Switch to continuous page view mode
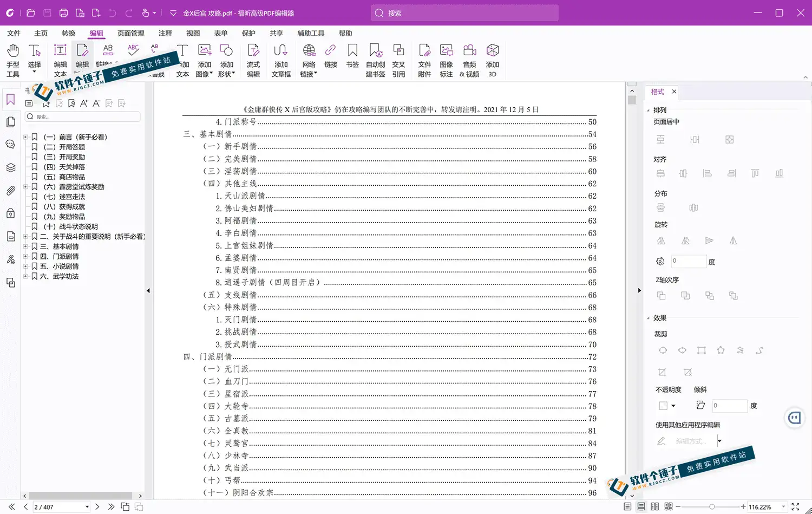 [x=641, y=507]
